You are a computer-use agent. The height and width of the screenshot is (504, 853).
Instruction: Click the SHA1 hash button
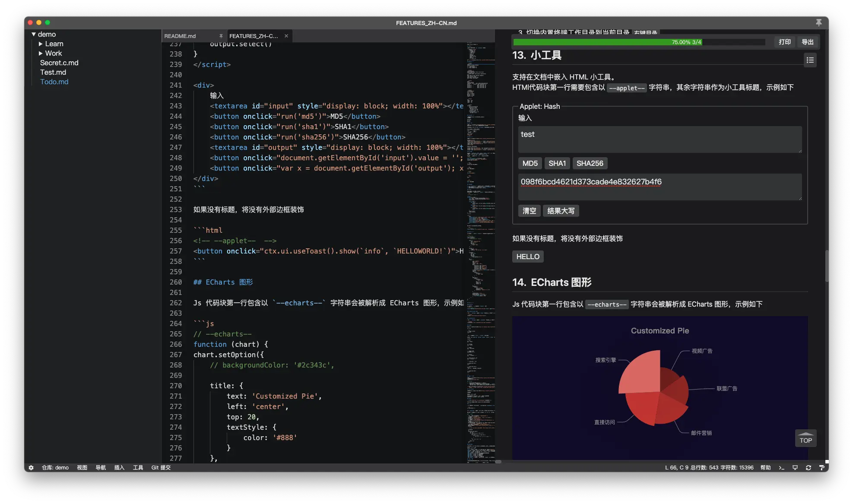(557, 163)
